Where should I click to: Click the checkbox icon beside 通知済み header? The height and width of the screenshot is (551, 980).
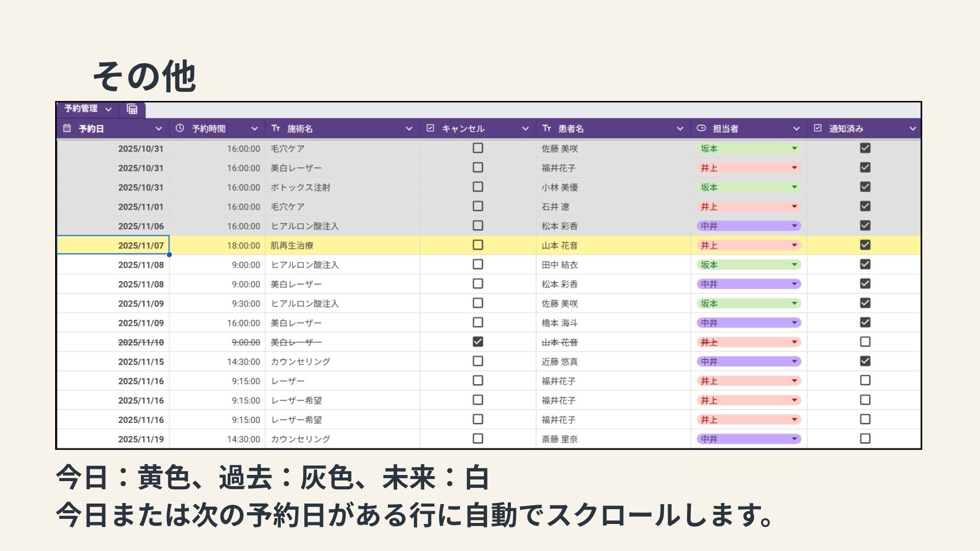[818, 128]
